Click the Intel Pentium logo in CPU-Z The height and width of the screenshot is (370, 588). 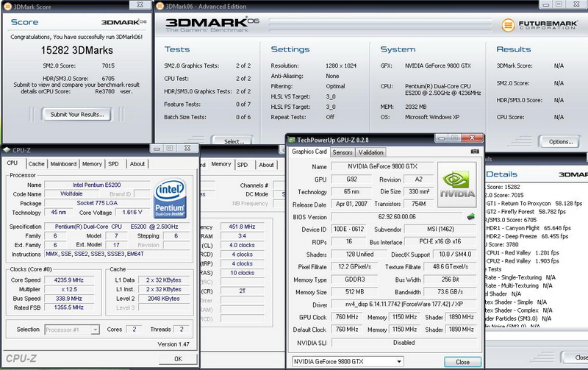coord(171,199)
